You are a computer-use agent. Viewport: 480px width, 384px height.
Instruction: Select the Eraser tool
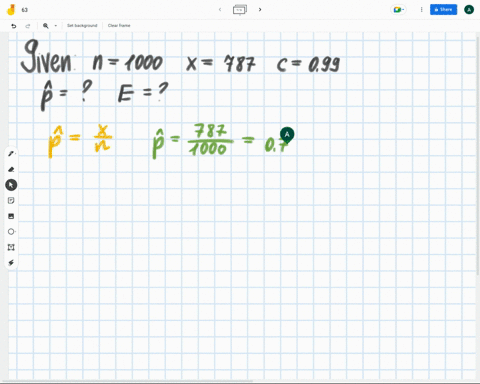pyautogui.click(x=11, y=169)
